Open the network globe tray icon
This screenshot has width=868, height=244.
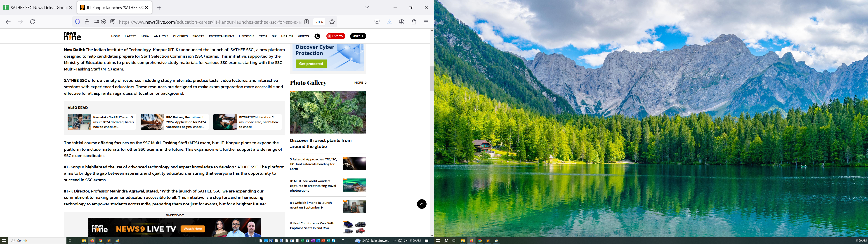coord(400,241)
